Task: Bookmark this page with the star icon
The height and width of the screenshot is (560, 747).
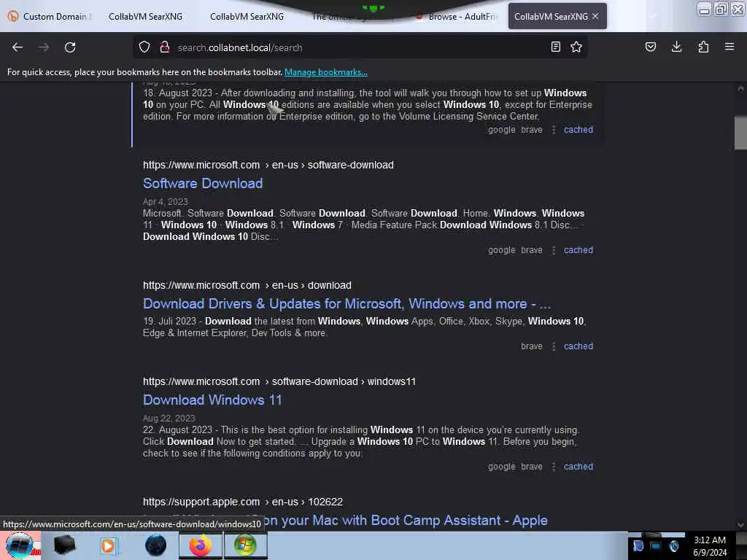Action: coord(576,47)
